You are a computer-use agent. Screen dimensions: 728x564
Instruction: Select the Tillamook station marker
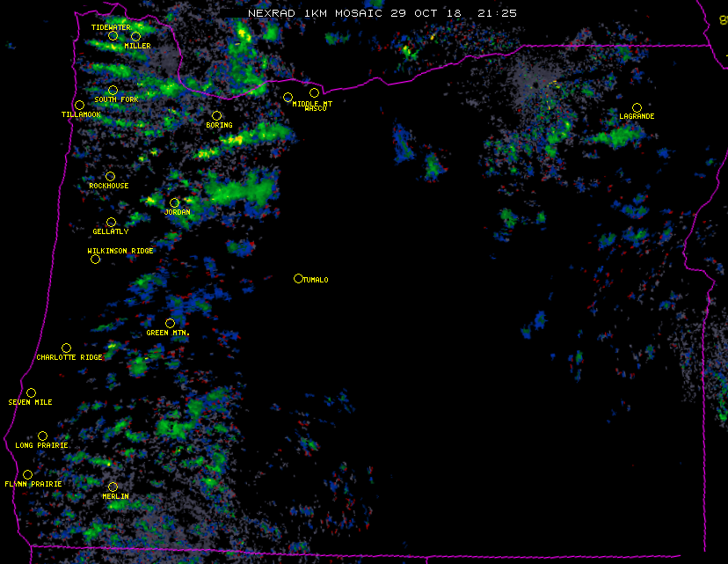coord(79,106)
